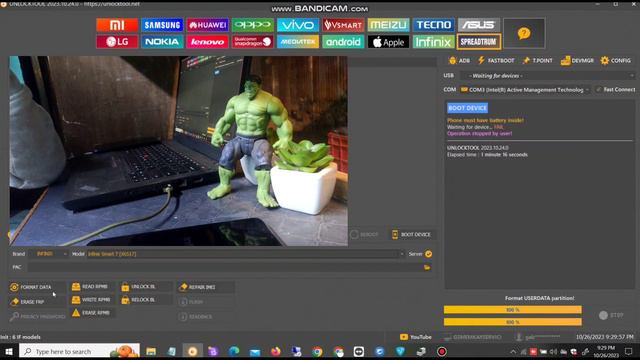
Task: Expand the USB waiting for devices dropdown
Action: [x=548, y=76]
